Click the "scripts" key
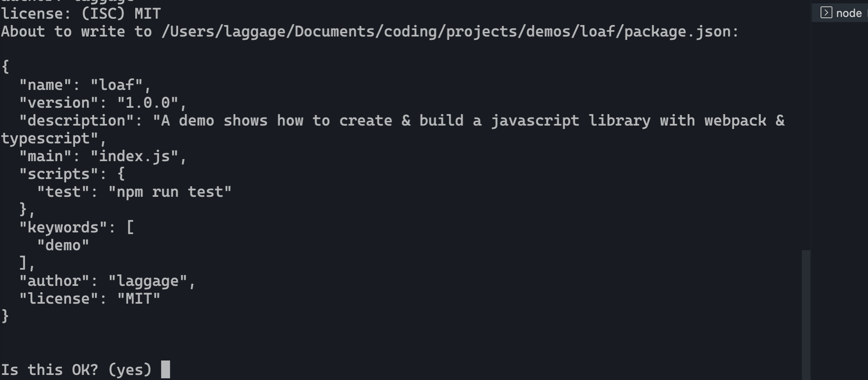 [x=59, y=174]
